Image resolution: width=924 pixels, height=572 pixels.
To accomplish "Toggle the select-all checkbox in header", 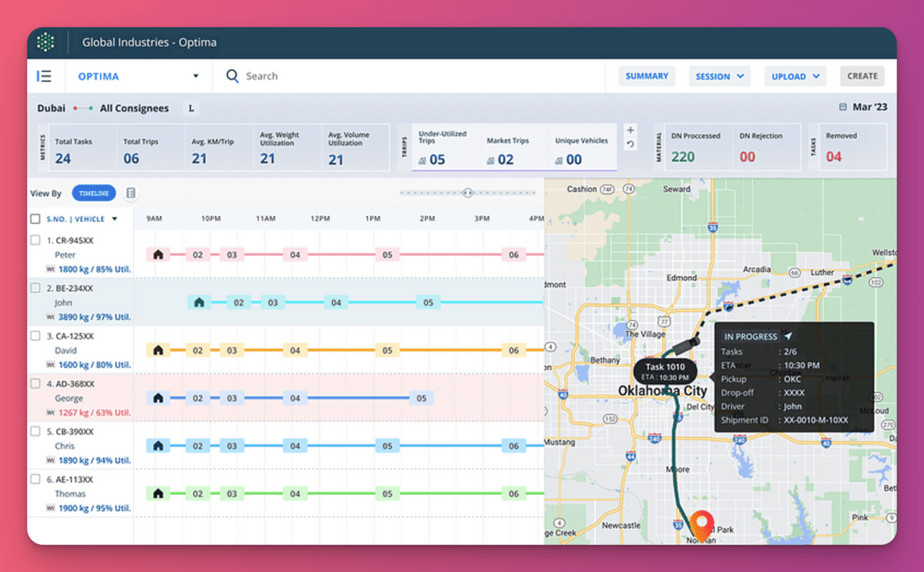I will tap(35, 219).
